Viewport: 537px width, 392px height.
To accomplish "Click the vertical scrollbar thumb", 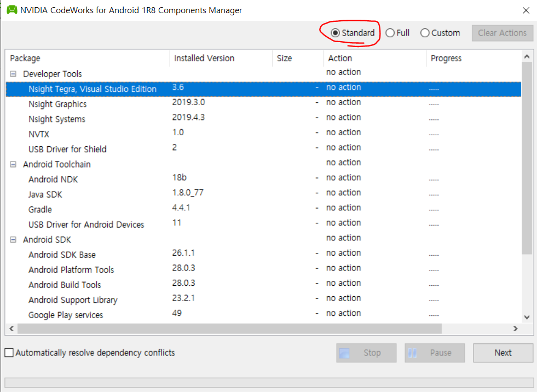I will 527,158.
